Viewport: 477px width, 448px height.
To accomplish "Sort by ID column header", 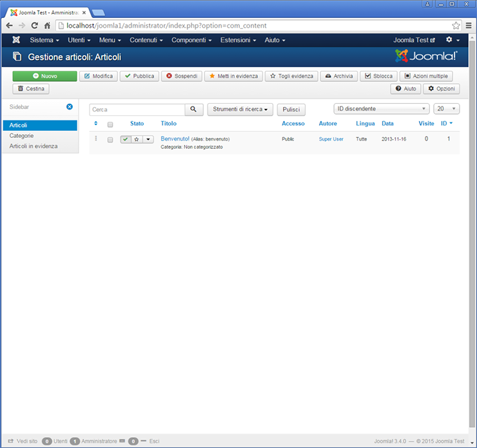I will coord(447,124).
